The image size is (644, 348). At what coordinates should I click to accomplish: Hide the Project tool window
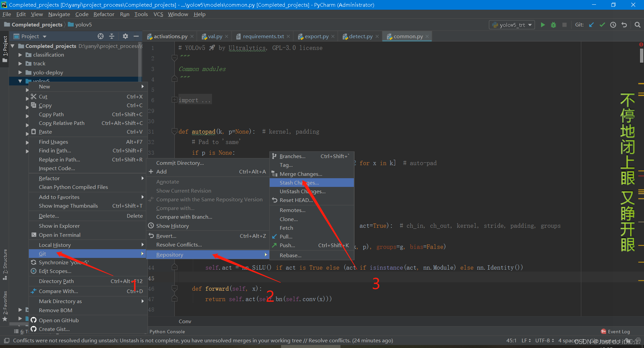point(136,36)
